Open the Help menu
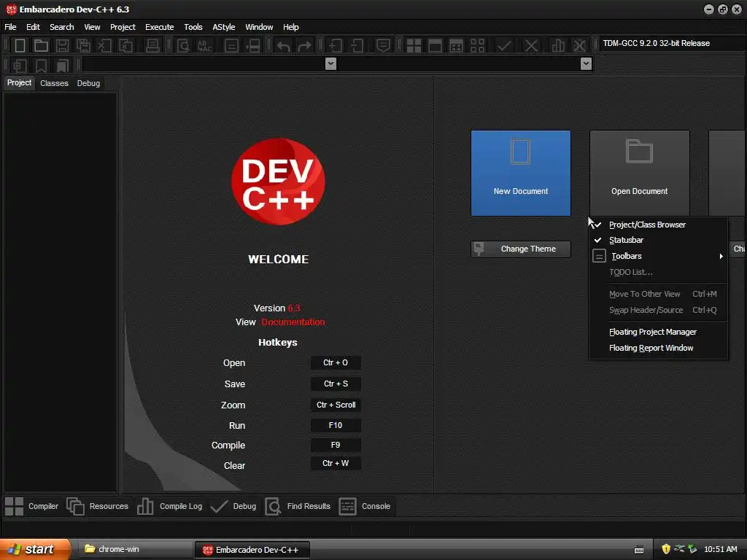The width and height of the screenshot is (747, 560). coord(290,27)
